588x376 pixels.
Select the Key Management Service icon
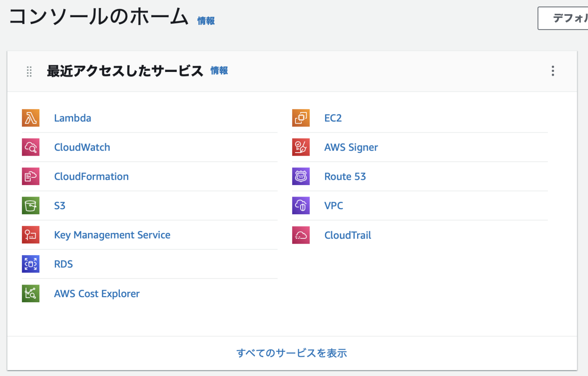(30, 234)
